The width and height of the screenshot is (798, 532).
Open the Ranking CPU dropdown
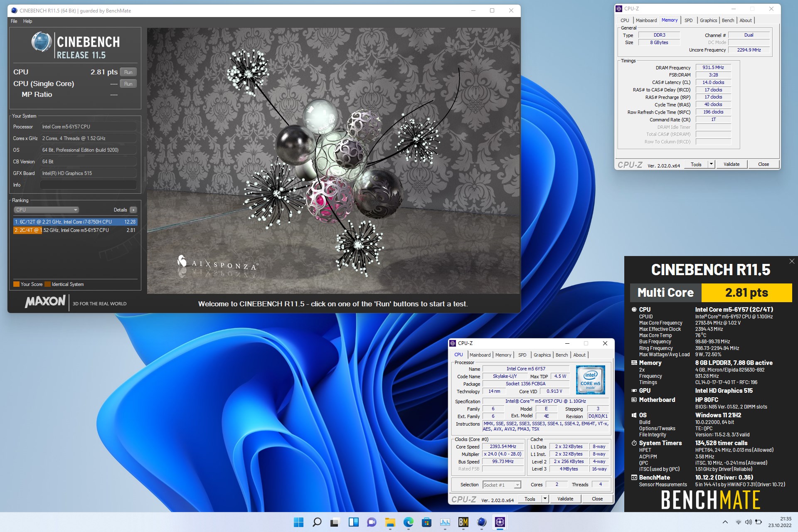(46, 210)
